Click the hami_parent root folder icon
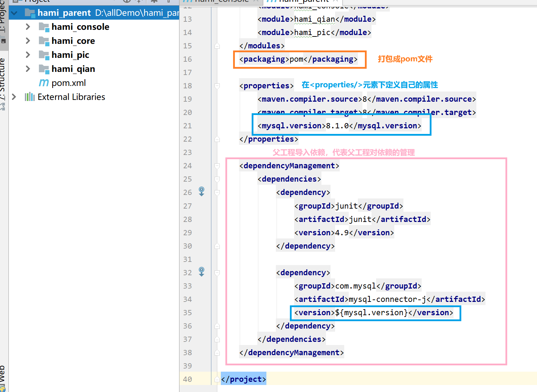 pyautogui.click(x=30, y=13)
